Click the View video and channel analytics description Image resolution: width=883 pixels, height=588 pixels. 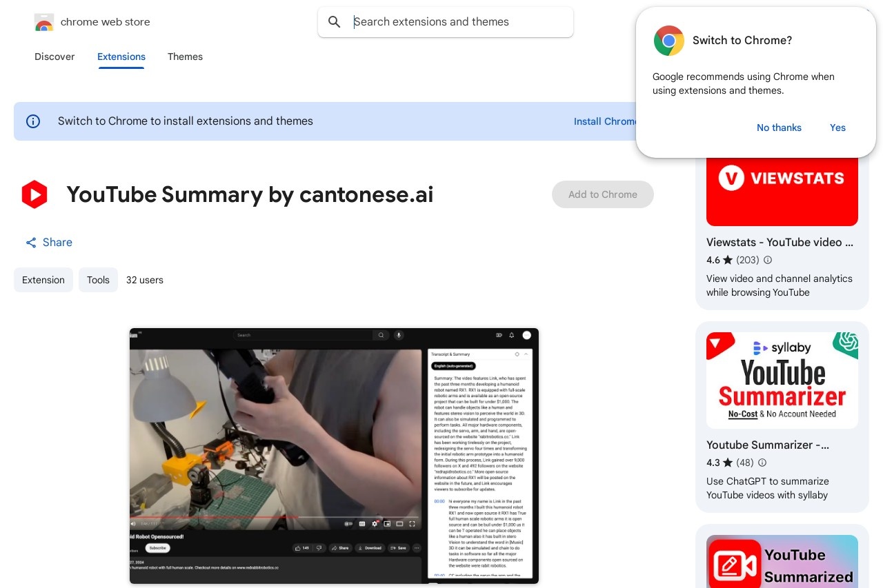click(780, 285)
